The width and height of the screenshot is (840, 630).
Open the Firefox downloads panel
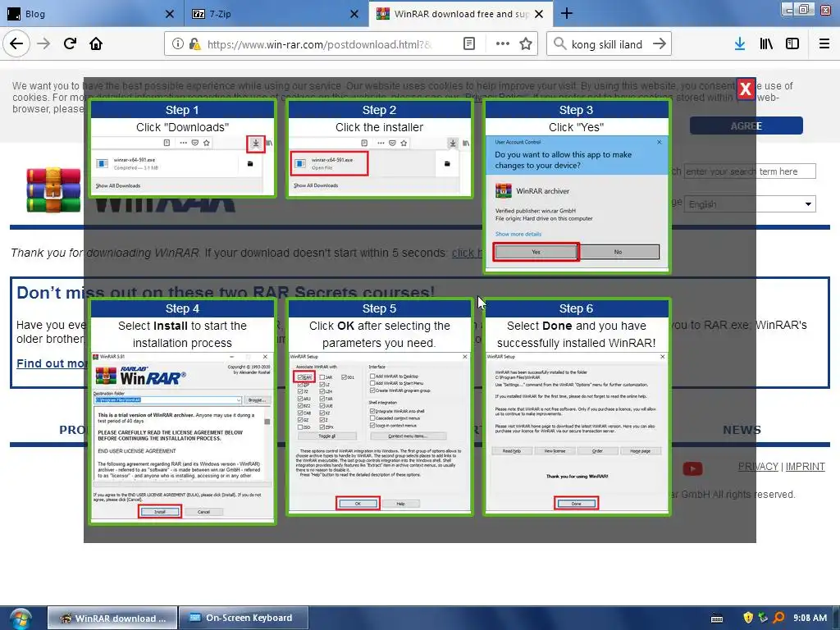740,44
